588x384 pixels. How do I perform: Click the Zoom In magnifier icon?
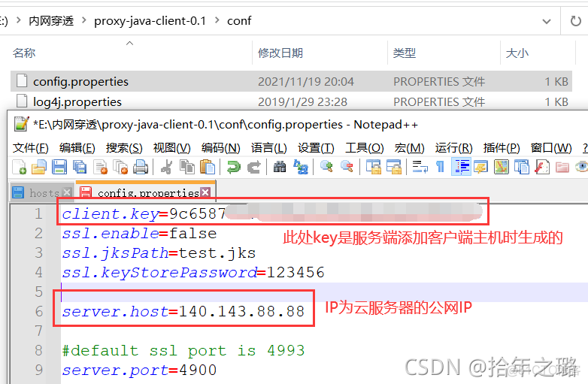point(326,167)
